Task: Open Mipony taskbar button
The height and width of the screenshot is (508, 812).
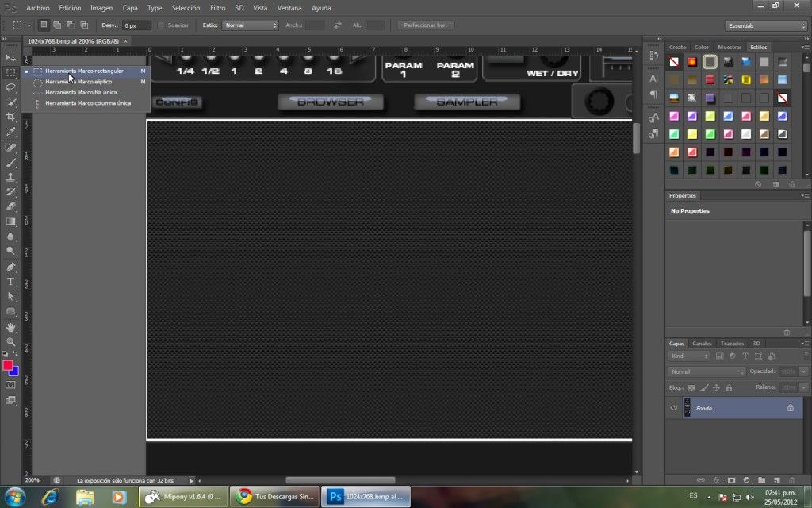Action: [x=183, y=497]
